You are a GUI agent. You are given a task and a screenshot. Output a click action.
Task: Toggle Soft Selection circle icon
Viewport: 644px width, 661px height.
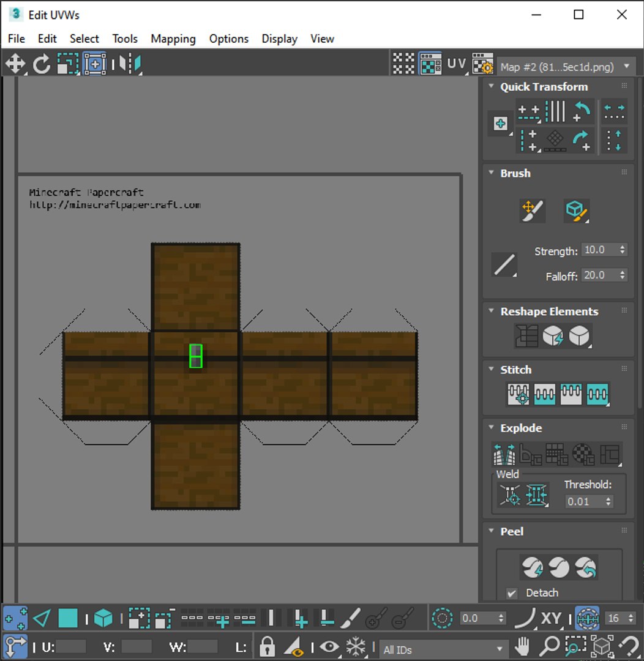coord(442,618)
